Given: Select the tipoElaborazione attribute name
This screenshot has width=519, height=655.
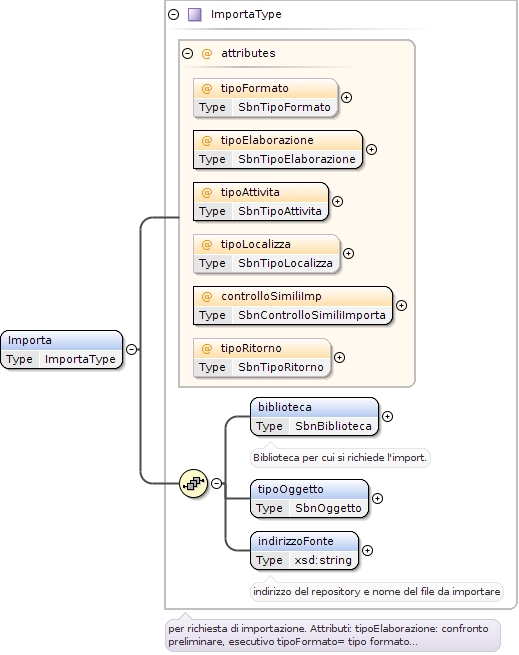Looking at the screenshot, I should pyautogui.click(x=267, y=140).
